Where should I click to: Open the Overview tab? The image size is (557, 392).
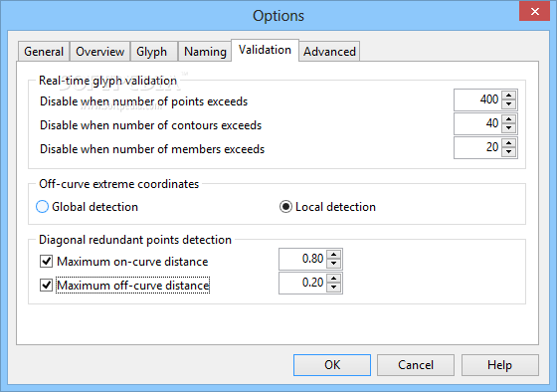tap(100, 52)
